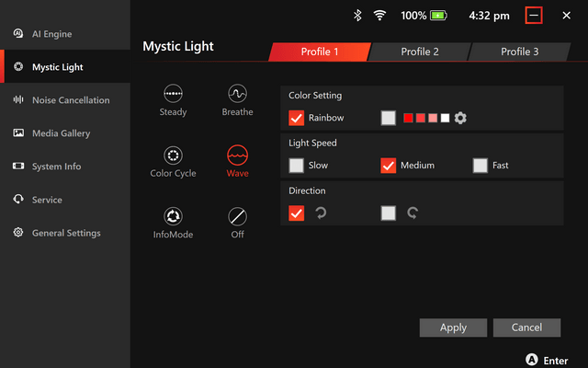Choose the Breathe lighting effect icon

(237, 93)
